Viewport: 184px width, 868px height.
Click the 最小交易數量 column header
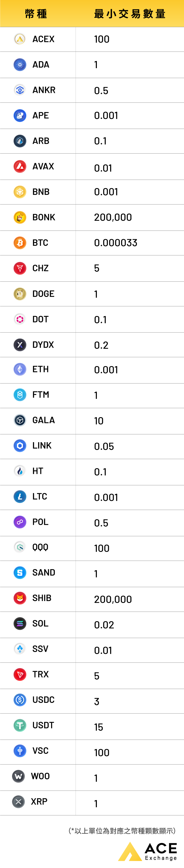click(x=130, y=14)
